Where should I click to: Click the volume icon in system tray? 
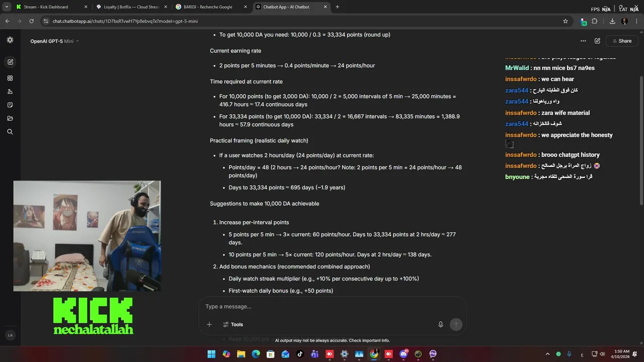[x=603, y=354]
